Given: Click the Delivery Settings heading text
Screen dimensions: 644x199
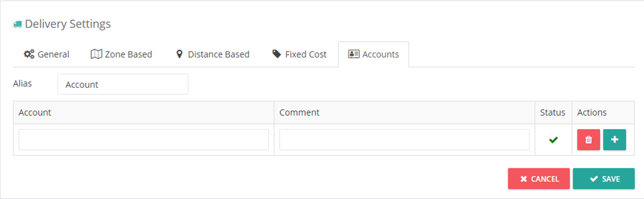Looking at the screenshot, I should pyautogui.click(x=68, y=24).
